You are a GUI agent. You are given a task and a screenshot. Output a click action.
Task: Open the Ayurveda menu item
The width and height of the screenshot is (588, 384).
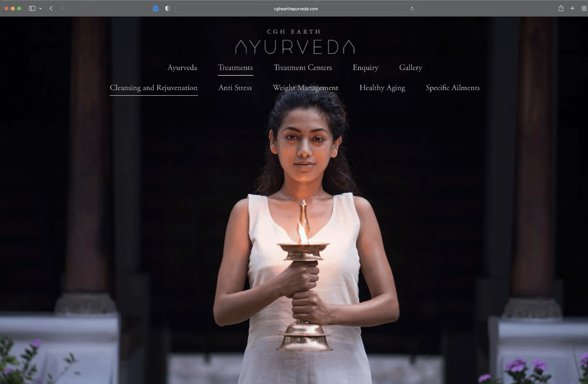(182, 68)
